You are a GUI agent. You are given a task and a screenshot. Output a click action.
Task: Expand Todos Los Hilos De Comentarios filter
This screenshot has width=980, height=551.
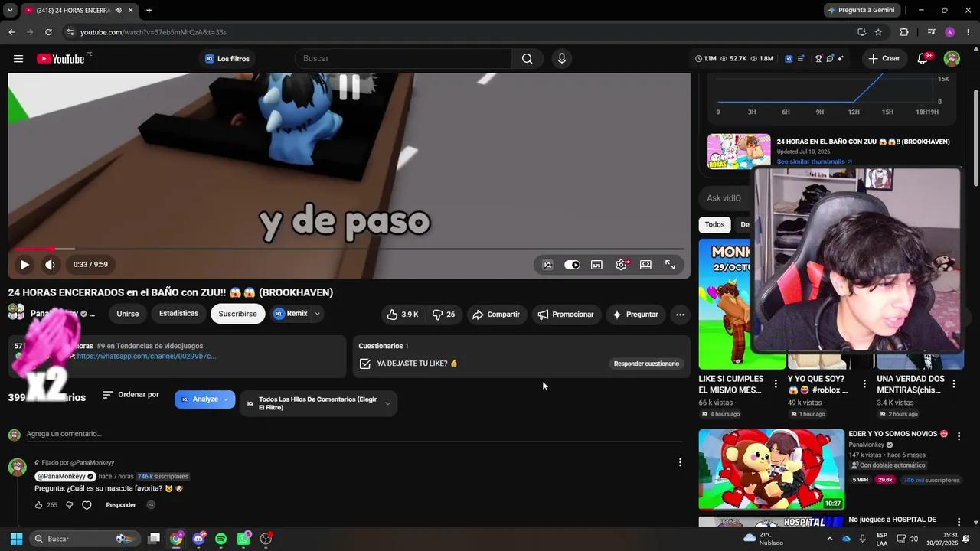(318, 403)
